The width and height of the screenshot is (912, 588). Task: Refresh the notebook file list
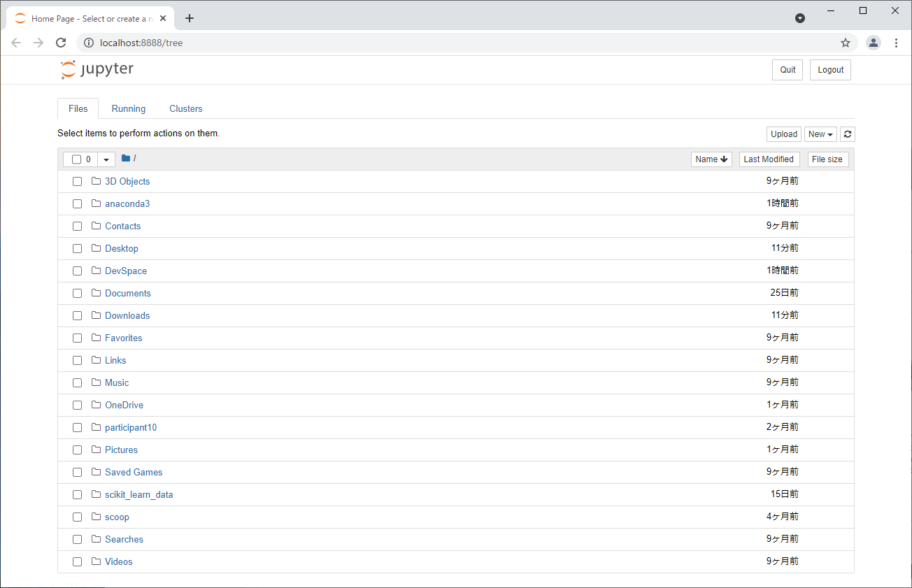[848, 134]
